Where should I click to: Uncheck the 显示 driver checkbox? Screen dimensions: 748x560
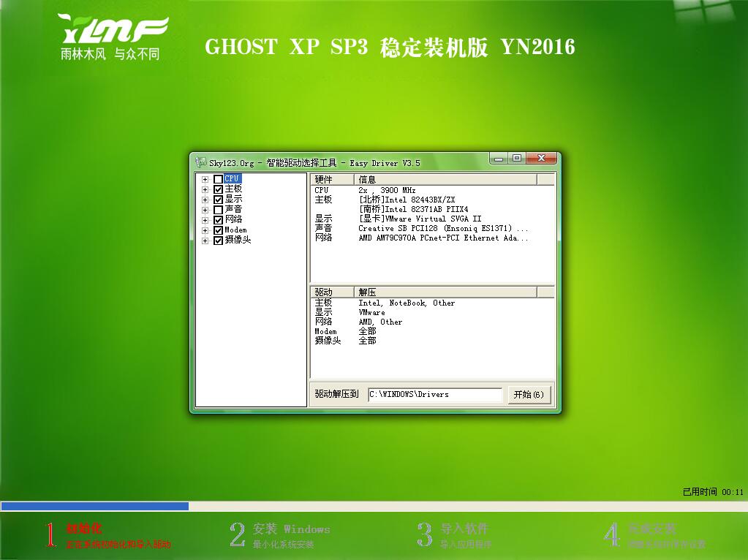click(x=218, y=200)
